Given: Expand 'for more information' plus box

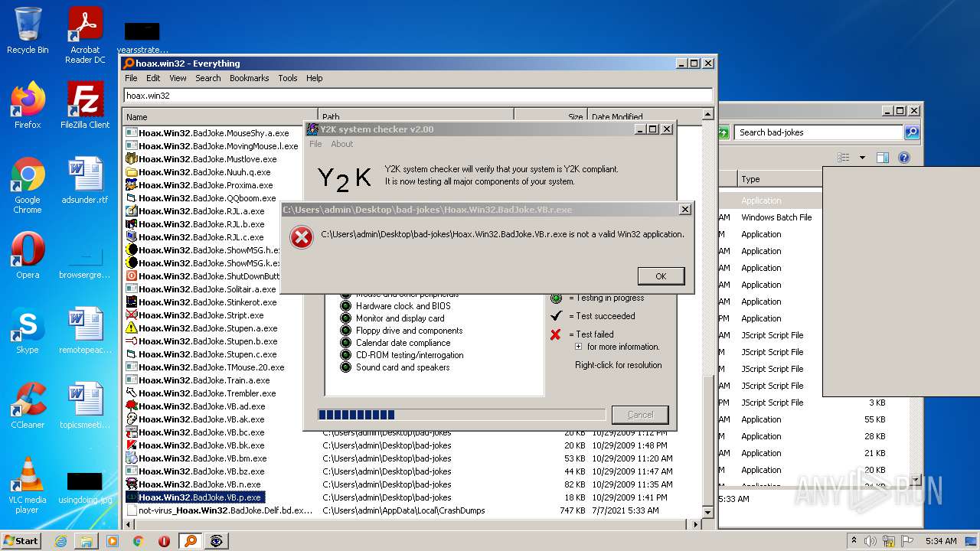Looking at the screenshot, I should click(x=578, y=347).
